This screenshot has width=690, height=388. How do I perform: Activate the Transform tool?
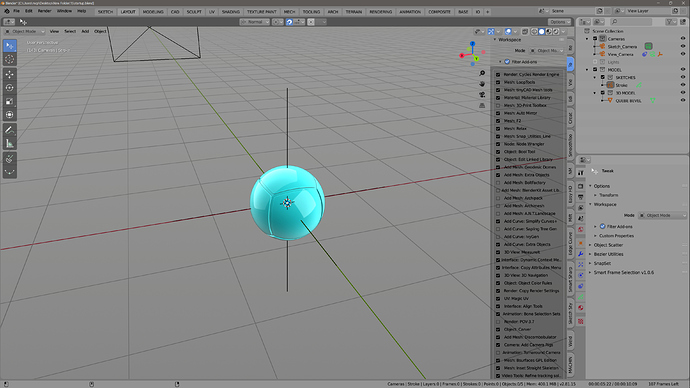tap(10, 115)
